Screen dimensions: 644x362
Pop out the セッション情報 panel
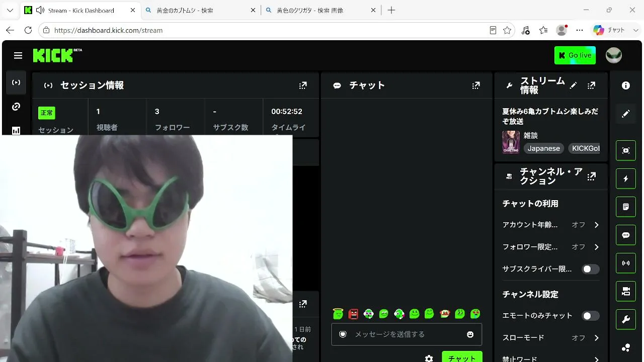pos(303,85)
